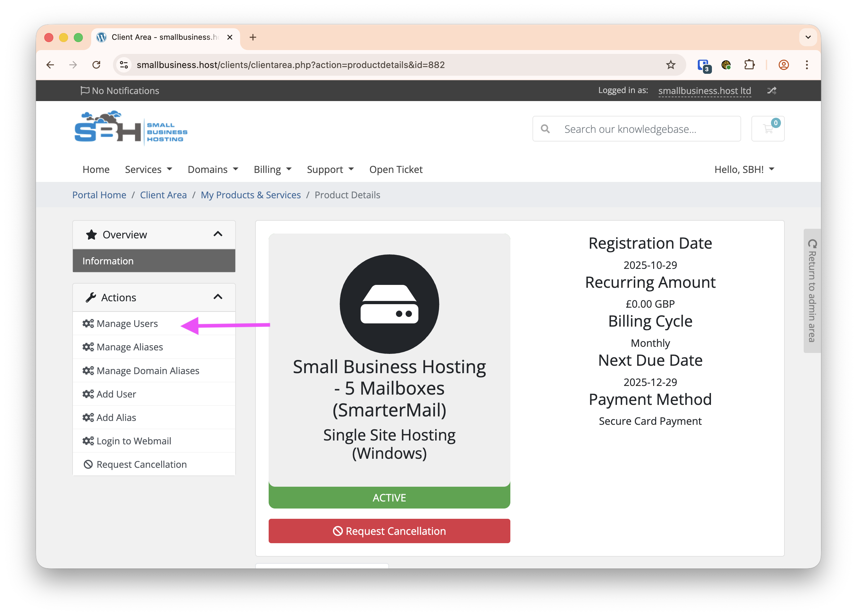Screen dimensions: 857x616
Task: Click the site information icon in address bar
Action: [124, 65]
